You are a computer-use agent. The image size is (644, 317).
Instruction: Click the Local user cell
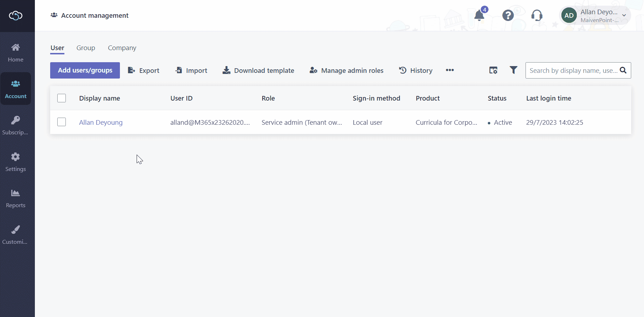[368, 122]
